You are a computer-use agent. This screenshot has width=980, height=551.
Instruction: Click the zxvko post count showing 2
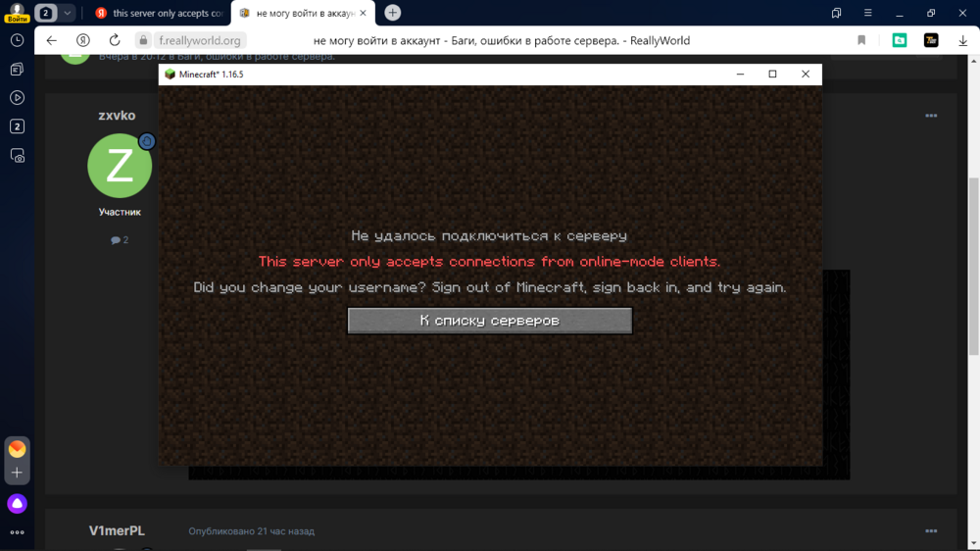120,239
